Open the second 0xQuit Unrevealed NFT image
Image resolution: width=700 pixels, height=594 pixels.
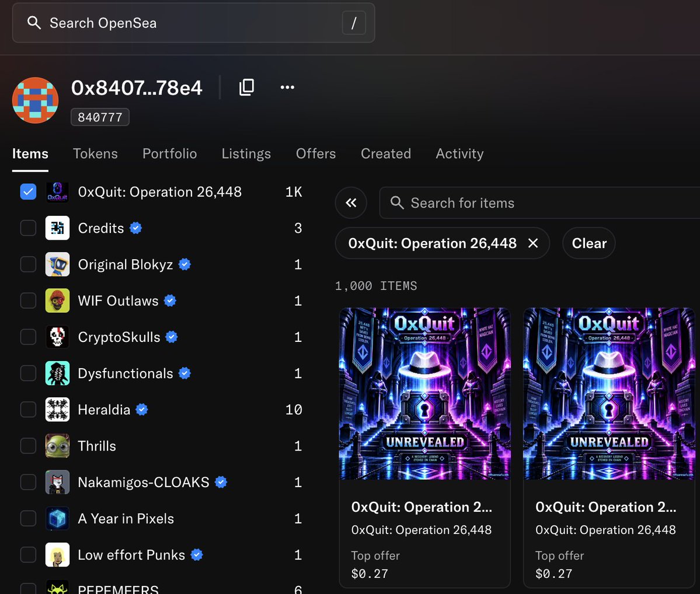[609, 394]
